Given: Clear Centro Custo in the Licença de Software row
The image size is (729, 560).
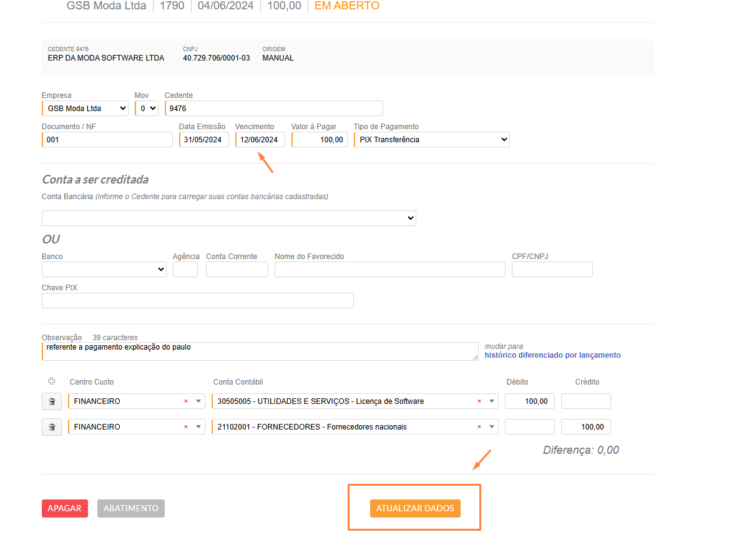Looking at the screenshot, I should pyautogui.click(x=185, y=401).
